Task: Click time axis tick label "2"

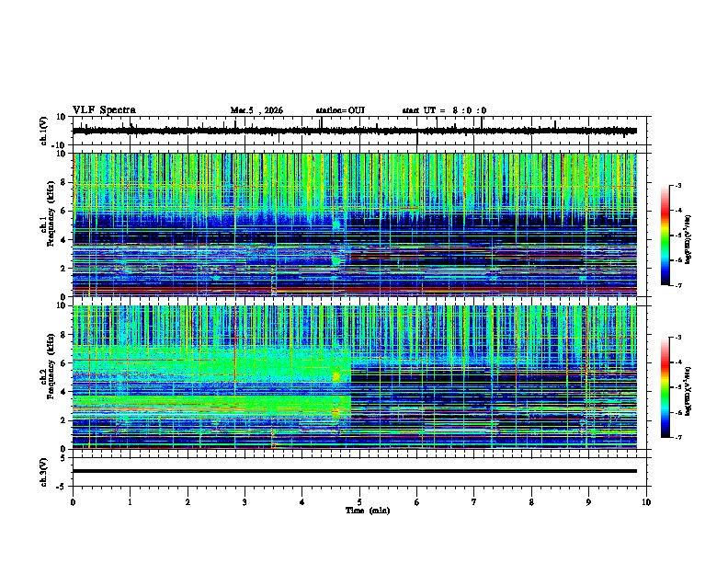Action: click(188, 502)
